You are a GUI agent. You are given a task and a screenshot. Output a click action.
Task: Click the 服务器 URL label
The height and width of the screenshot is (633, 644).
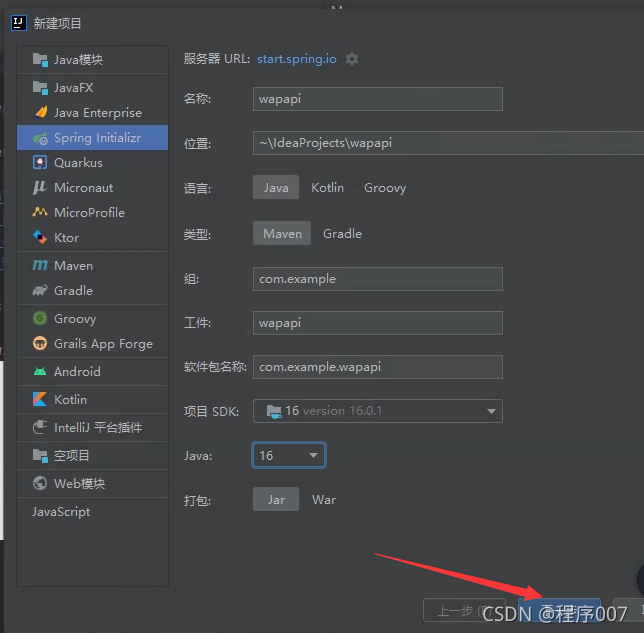216,59
